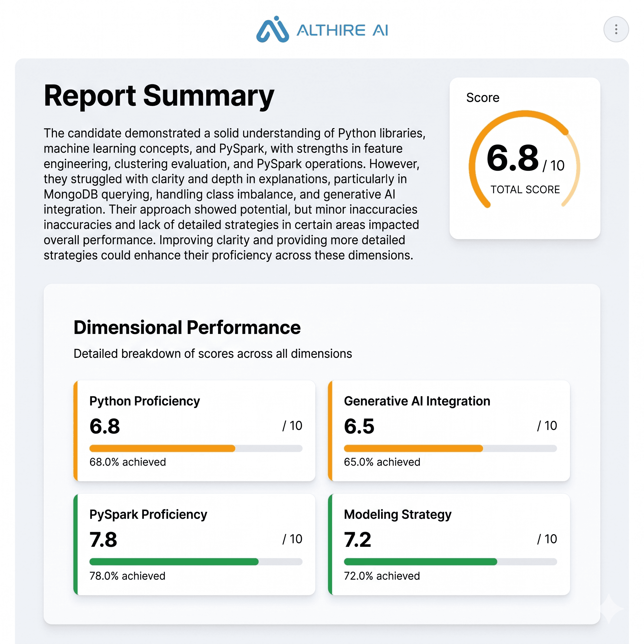Click the 7.2 Modeling Strategy score
Screen dimensions: 644x644
coord(357,540)
